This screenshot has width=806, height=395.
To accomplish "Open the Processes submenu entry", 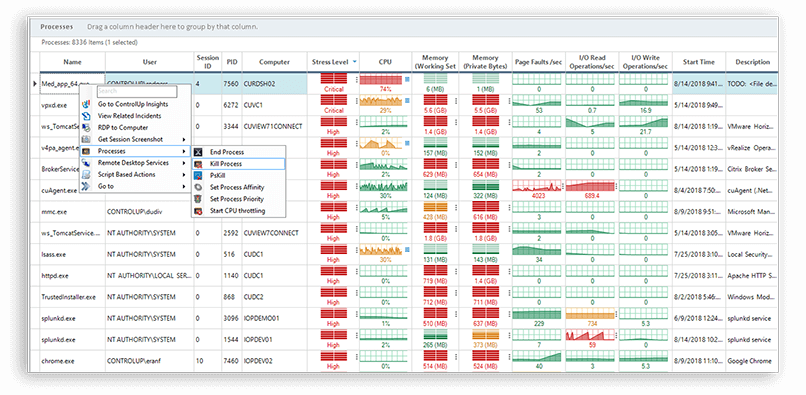I will tap(134, 151).
